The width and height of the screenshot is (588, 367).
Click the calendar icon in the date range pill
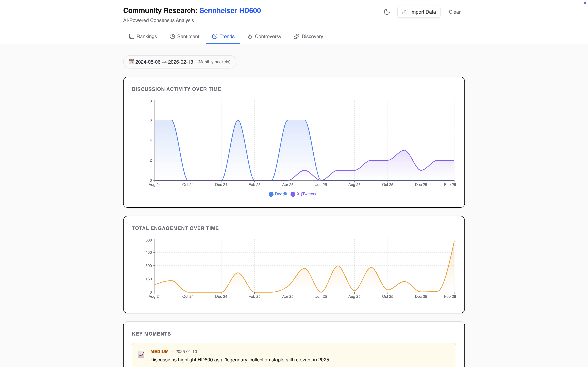[x=131, y=62]
